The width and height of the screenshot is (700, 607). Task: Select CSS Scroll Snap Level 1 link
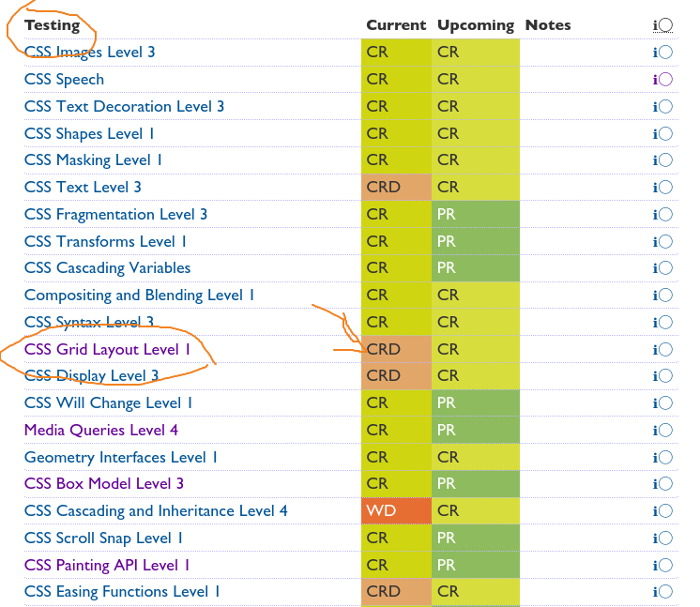(103, 538)
